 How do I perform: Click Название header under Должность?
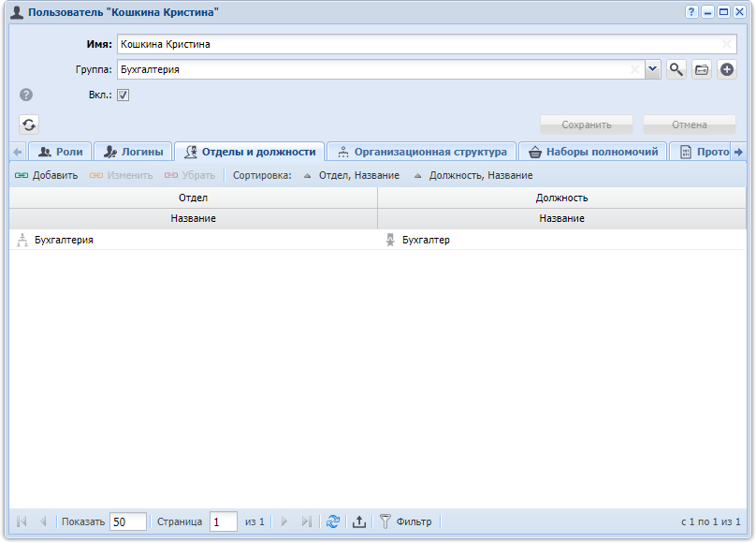[561, 218]
